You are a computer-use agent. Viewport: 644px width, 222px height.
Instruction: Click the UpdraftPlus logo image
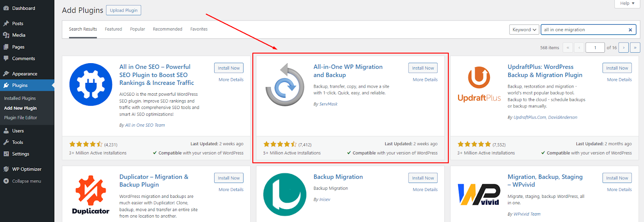(x=479, y=84)
